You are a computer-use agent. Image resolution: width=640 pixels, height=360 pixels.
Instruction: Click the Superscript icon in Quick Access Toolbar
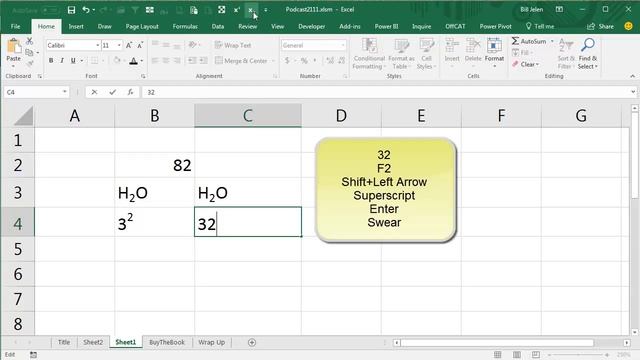tap(237, 10)
